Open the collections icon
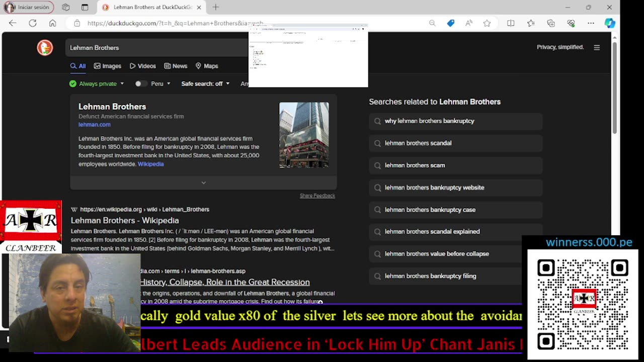Image resolution: width=644 pixels, height=362 pixels. (551, 23)
